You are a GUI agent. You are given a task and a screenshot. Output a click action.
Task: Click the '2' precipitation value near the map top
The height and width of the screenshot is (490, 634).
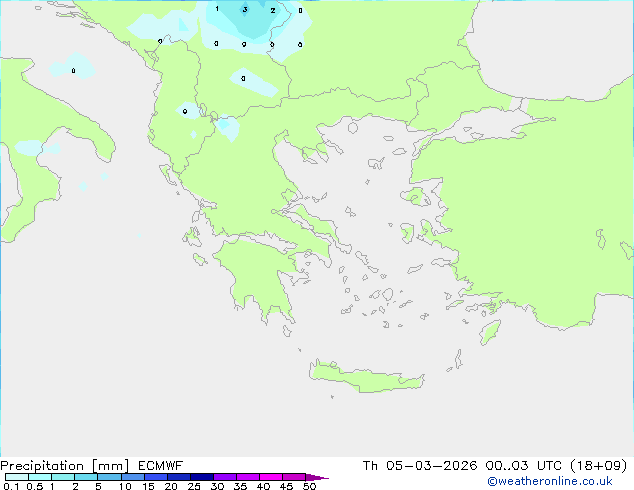pyautogui.click(x=273, y=11)
